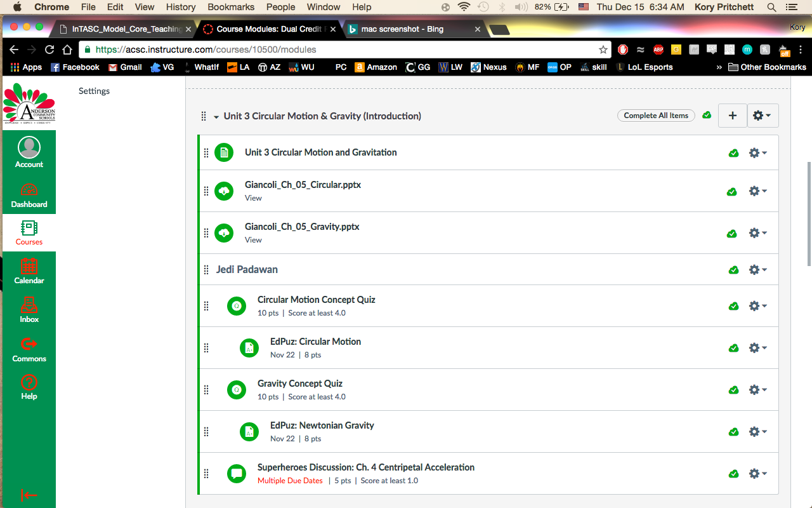The height and width of the screenshot is (508, 812).
Task: Open Circular Motion Concept Quiz link
Action: tap(316, 300)
